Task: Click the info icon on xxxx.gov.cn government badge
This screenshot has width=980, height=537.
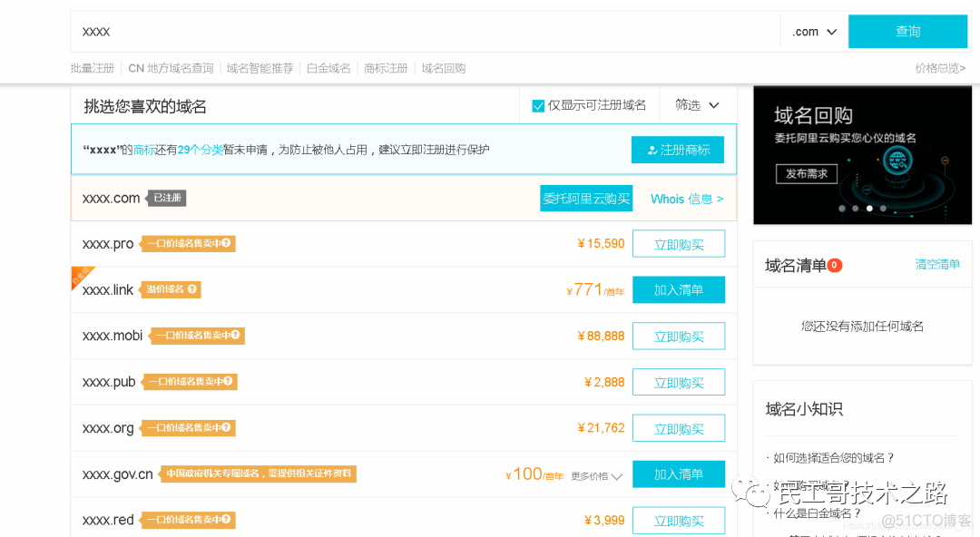Action: [x=348, y=474]
